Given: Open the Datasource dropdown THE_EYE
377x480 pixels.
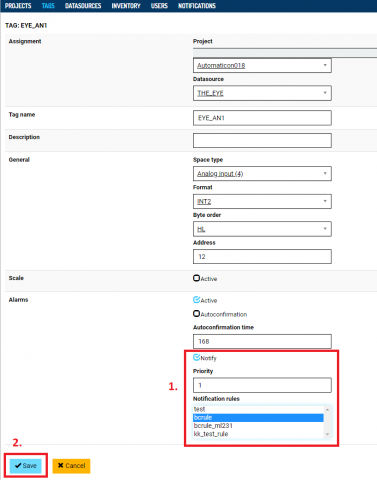Looking at the screenshot, I should click(262, 93).
